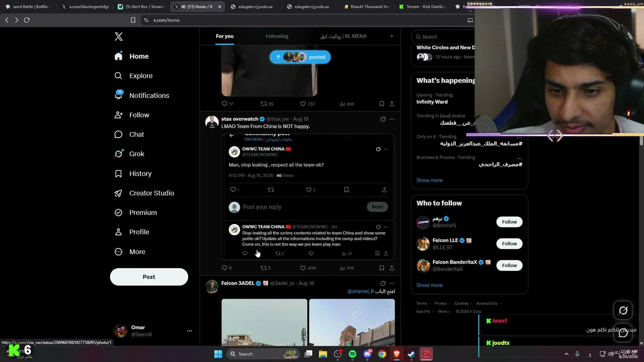
Task: Open the Infinity Ward trending topic
Action: click(432, 102)
